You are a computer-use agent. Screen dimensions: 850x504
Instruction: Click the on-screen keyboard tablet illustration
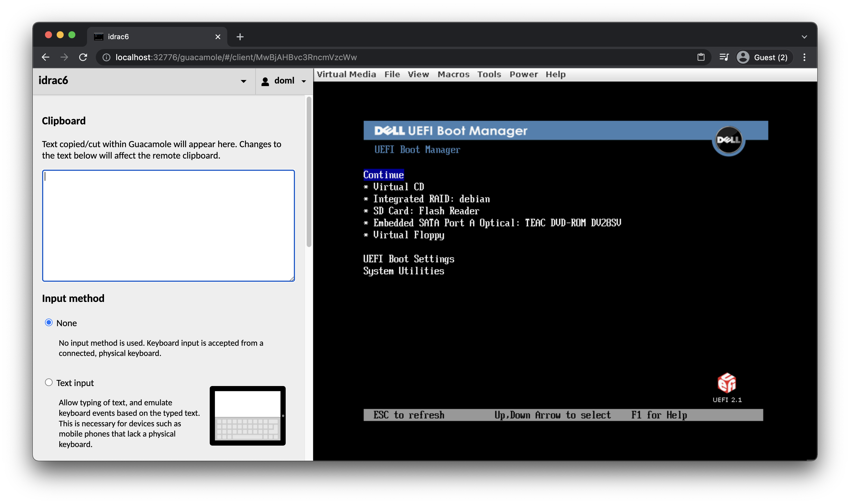point(247,415)
